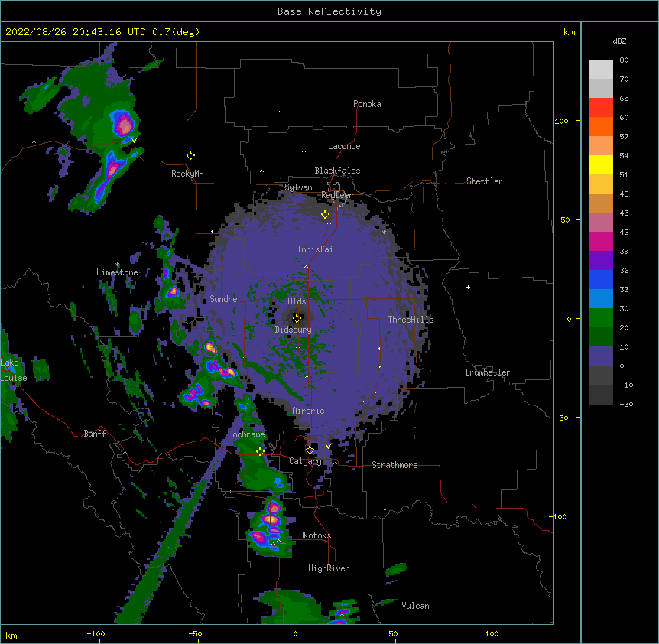Click the intense storm cell west of Okotoks

point(269,528)
